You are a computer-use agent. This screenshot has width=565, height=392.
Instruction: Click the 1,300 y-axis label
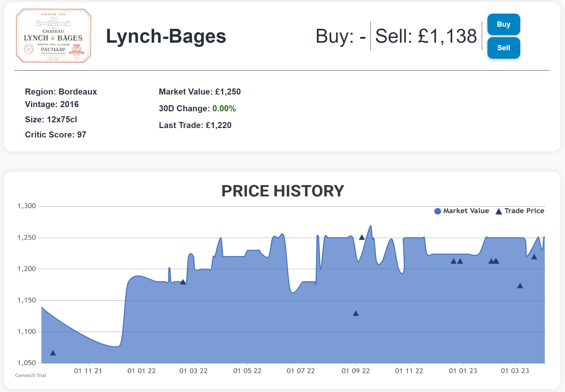(26, 206)
